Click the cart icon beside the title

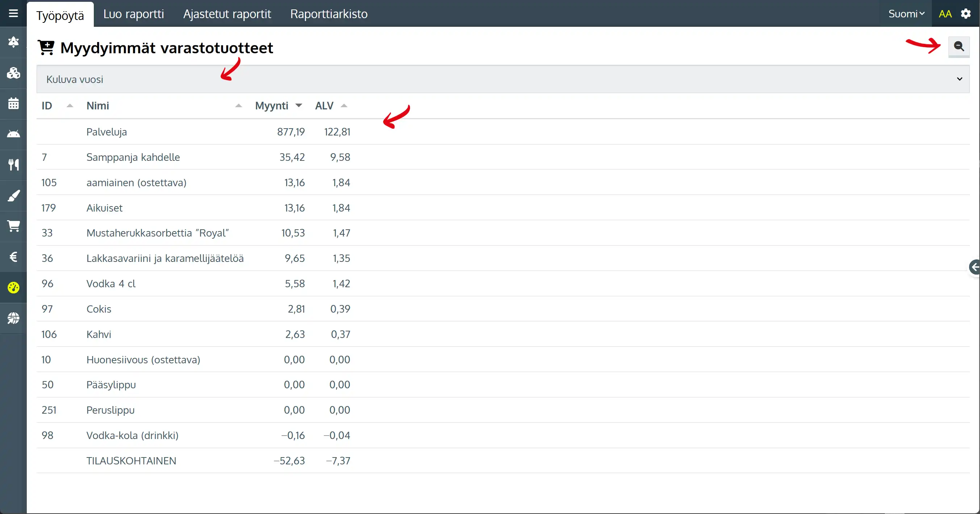pyautogui.click(x=46, y=48)
